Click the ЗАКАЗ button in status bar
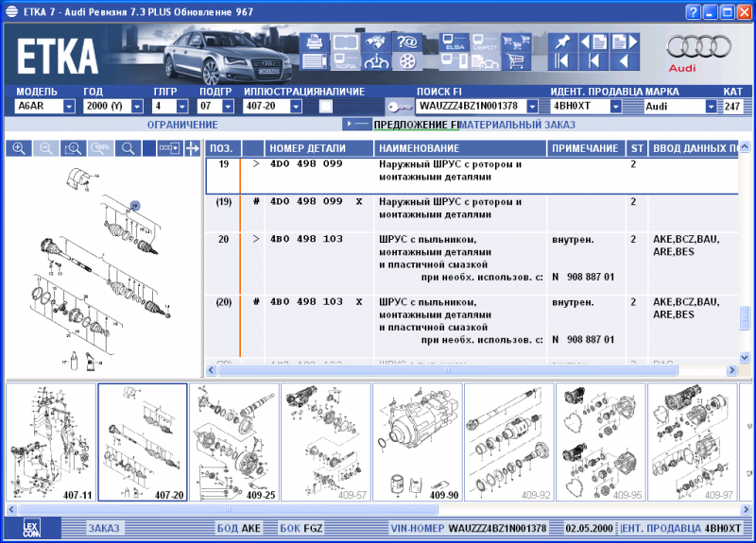This screenshot has width=756, height=543. pos(104,529)
